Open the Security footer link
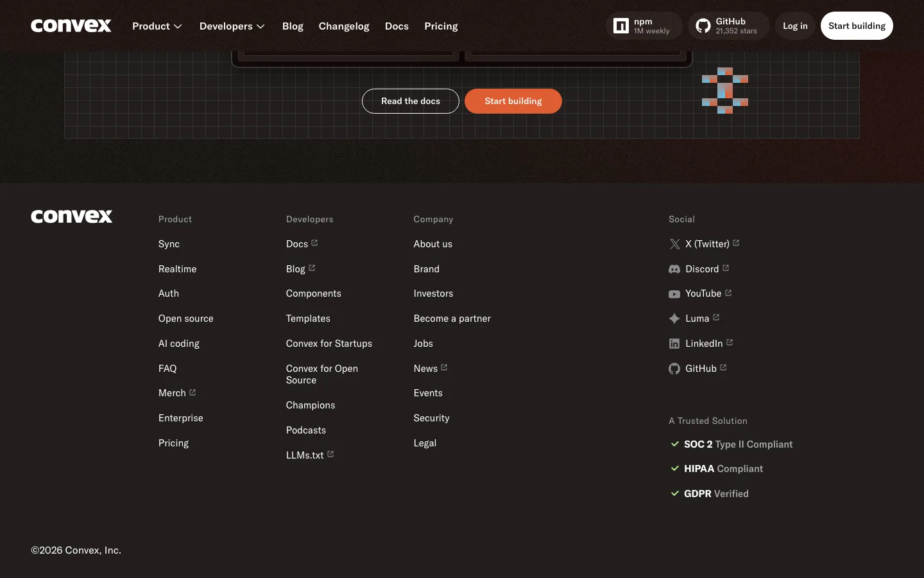924x578 pixels. point(432,418)
